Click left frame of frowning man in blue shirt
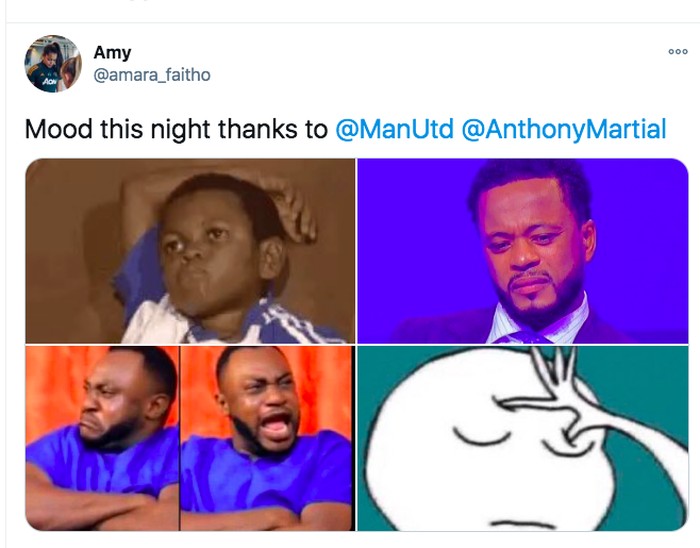This screenshot has width=700, height=548. (102, 438)
